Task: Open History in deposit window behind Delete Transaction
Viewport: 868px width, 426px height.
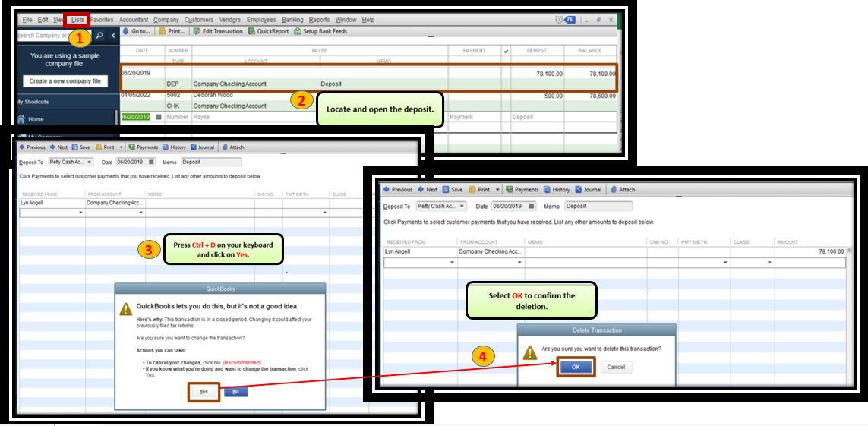Action: click(557, 189)
